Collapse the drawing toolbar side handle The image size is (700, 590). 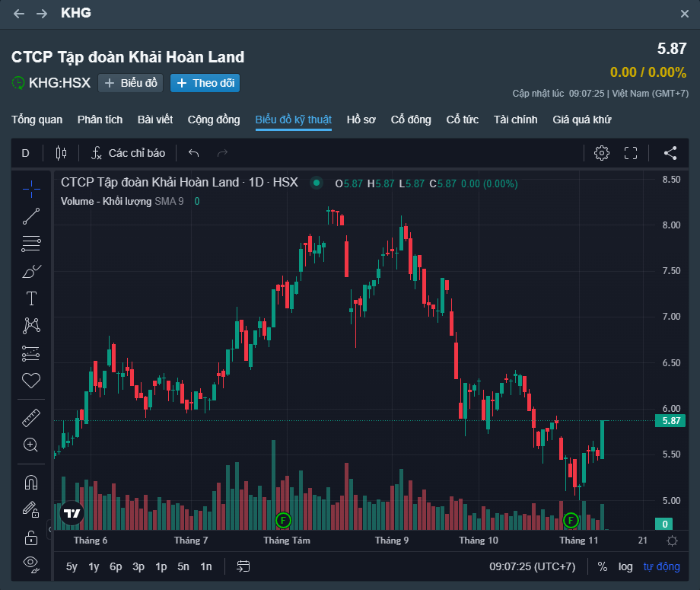click(x=50, y=530)
